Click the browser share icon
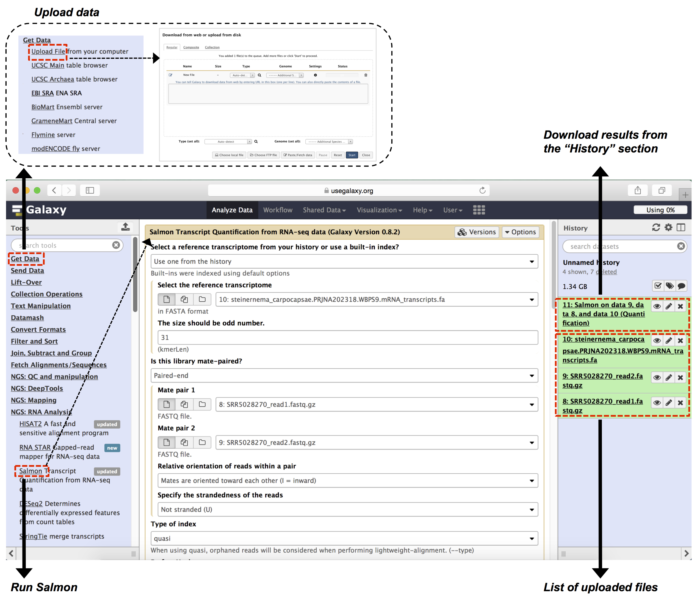Viewport: 700px width, 600px height. click(x=638, y=190)
